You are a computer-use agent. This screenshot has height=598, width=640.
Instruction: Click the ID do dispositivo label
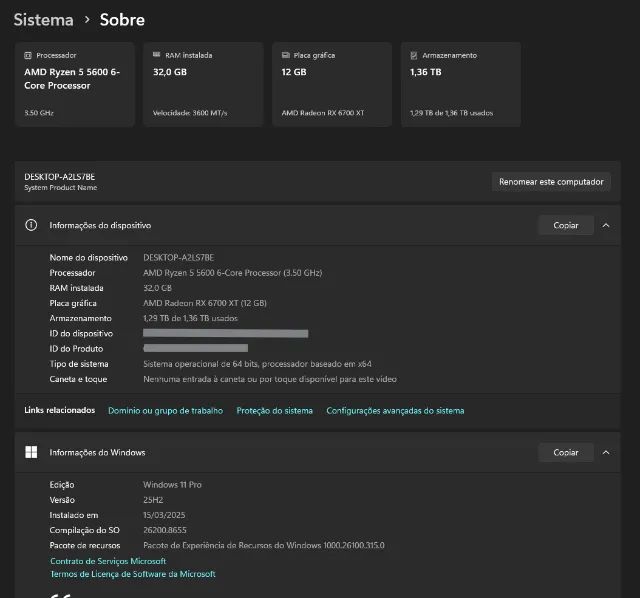(81, 333)
